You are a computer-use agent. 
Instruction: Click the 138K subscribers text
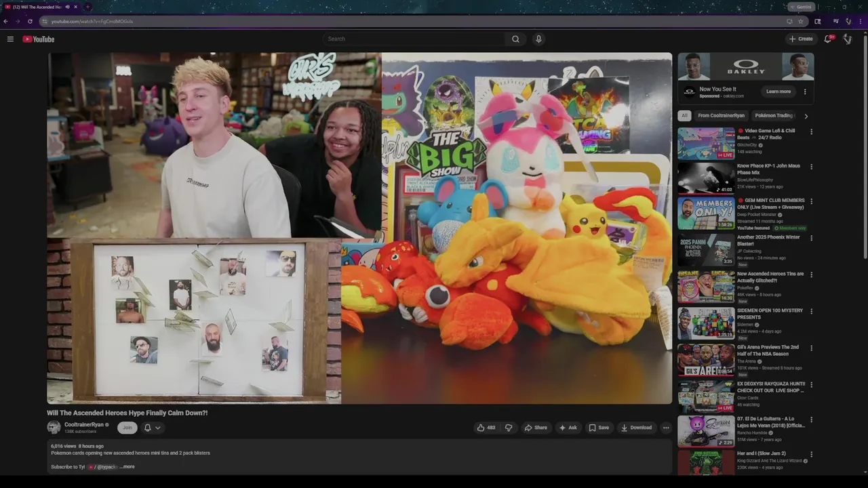pyautogui.click(x=80, y=432)
